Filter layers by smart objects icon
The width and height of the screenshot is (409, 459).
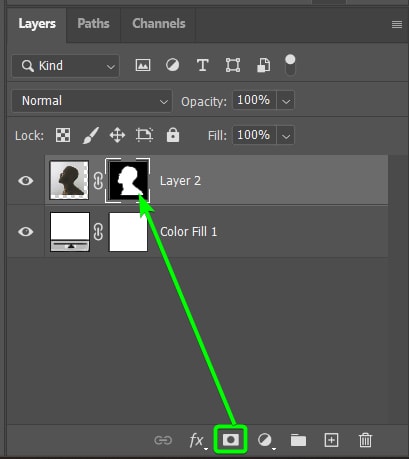point(263,65)
